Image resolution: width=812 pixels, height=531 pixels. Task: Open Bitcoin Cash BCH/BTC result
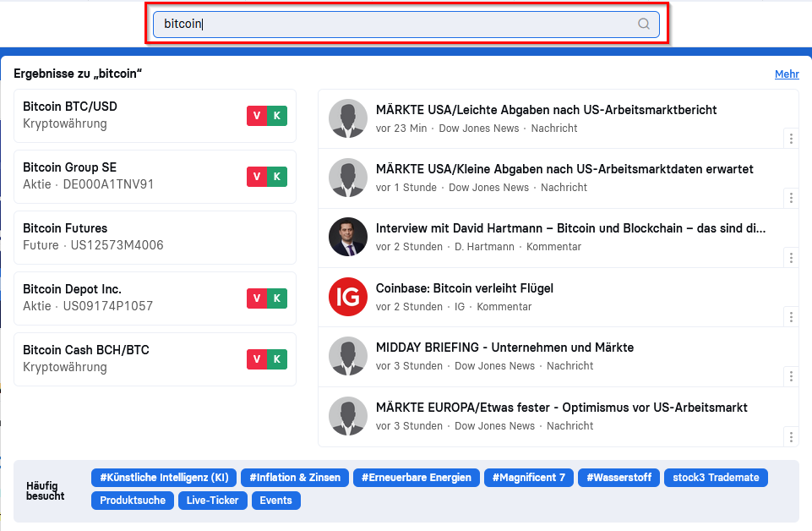(x=155, y=359)
